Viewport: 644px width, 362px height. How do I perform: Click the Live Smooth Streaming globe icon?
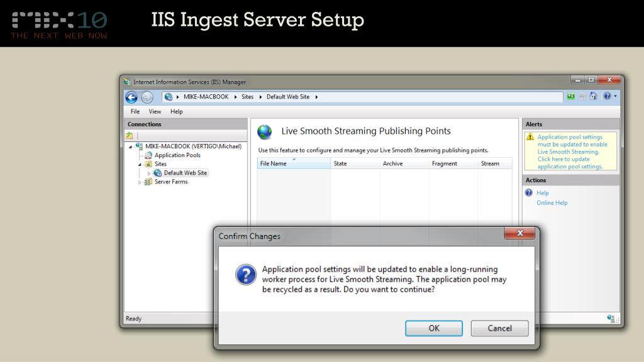[265, 132]
